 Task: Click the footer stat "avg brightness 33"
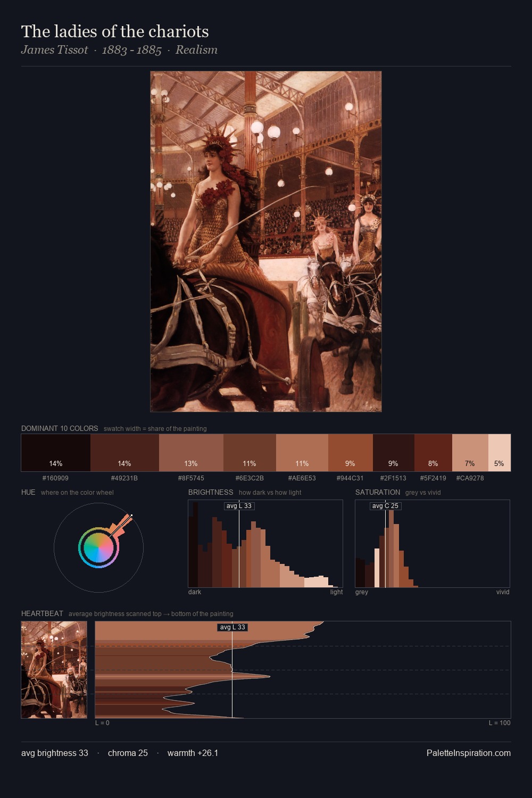pos(55,753)
